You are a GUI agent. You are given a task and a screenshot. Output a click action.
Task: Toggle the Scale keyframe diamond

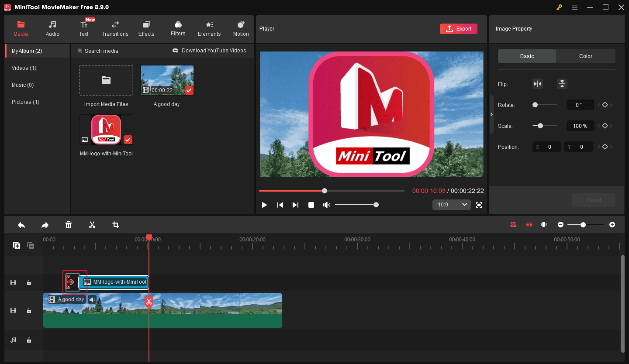[x=605, y=126]
